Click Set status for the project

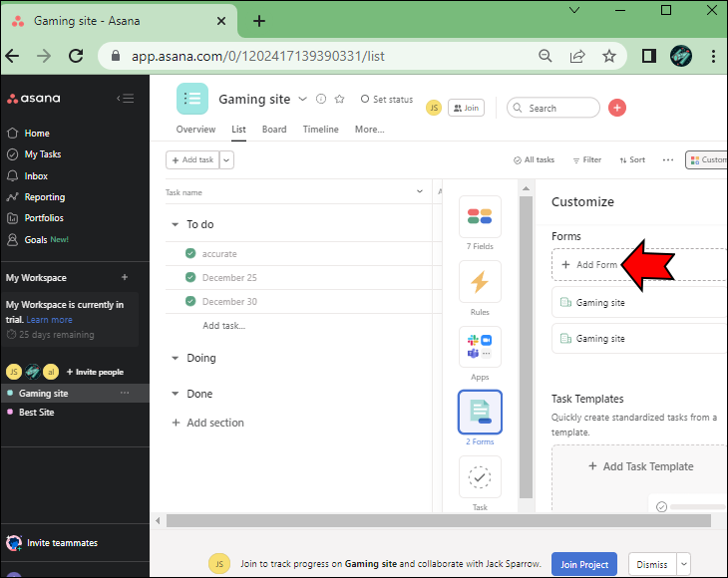(x=387, y=99)
